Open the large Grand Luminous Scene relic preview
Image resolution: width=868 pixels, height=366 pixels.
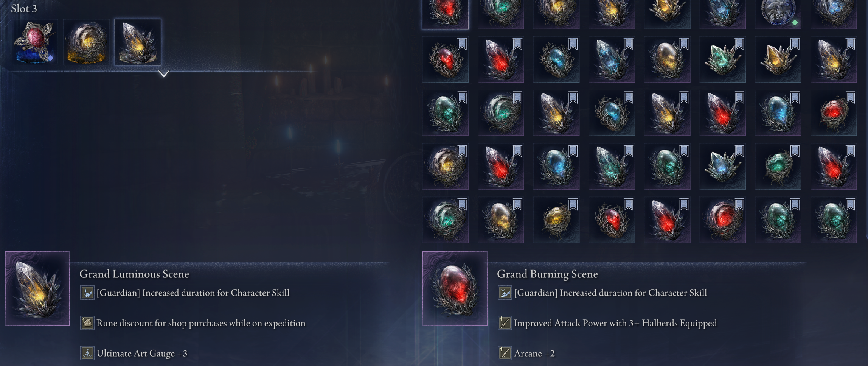(37, 288)
